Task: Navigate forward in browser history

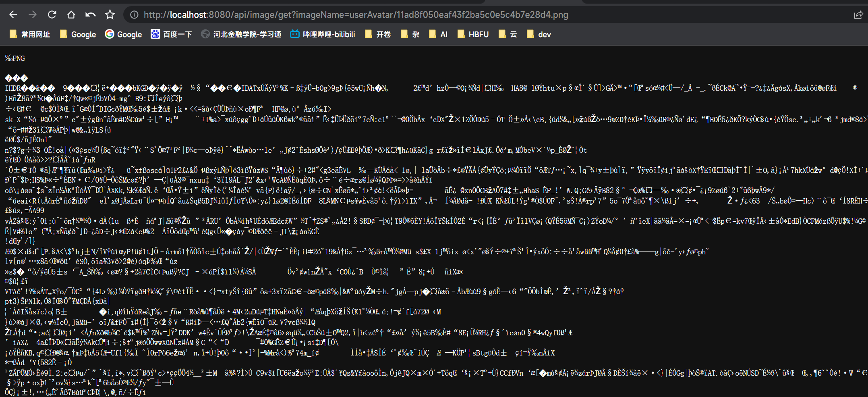Action: (33, 15)
